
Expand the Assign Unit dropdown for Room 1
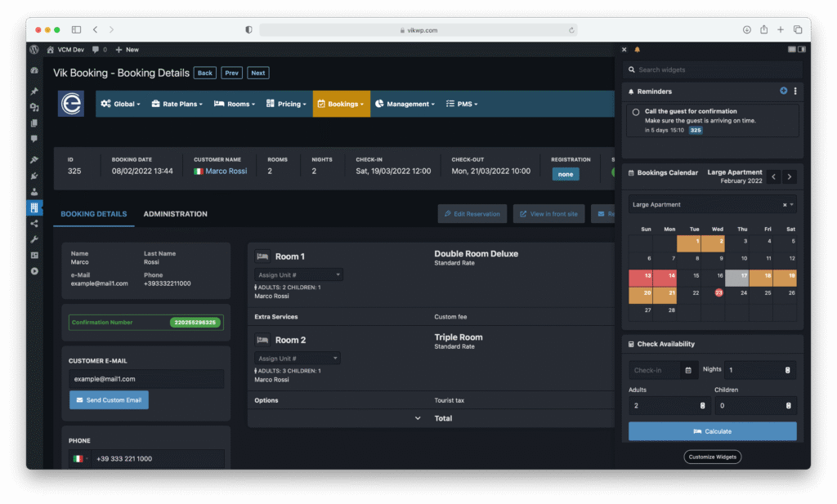(298, 274)
